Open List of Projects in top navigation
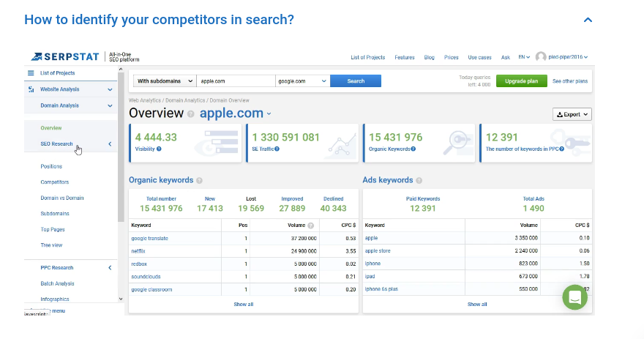The height and width of the screenshot is (339, 644). tap(367, 58)
